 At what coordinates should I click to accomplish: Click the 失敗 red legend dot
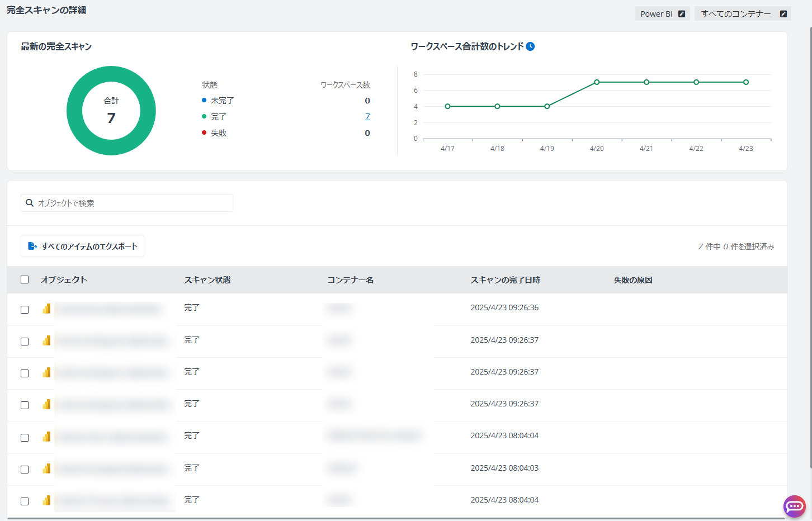coord(204,132)
